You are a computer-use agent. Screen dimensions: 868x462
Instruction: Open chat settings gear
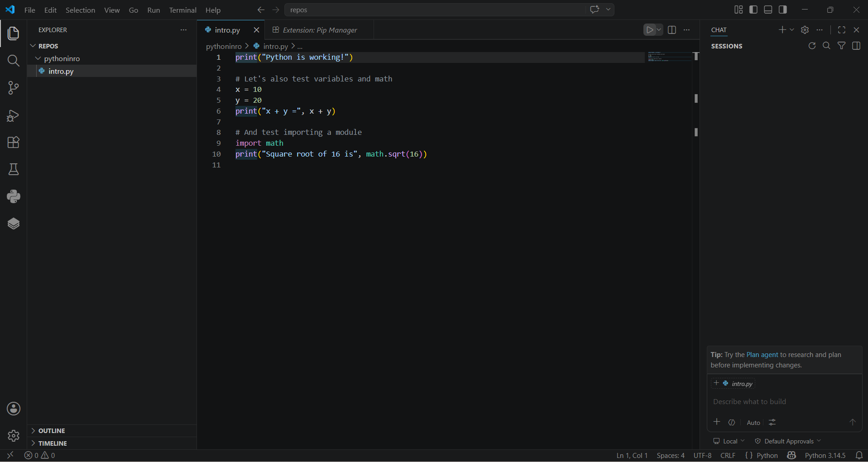tap(805, 30)
